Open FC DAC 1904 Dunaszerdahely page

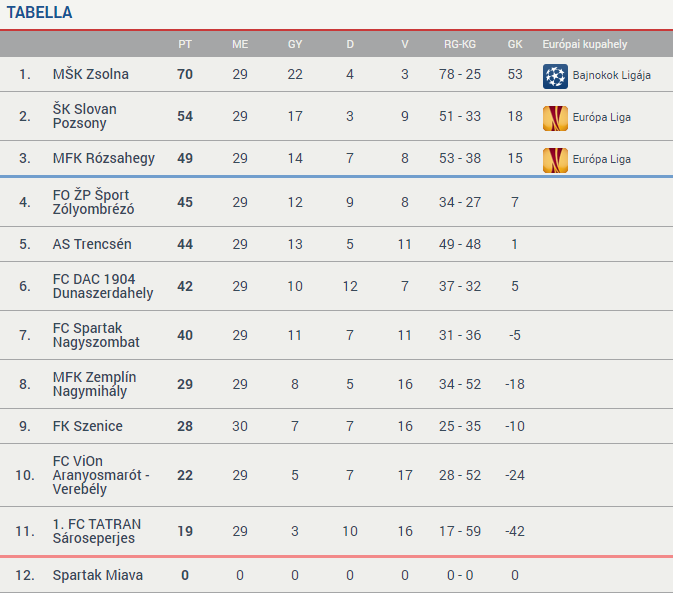(x=103, y=286)
